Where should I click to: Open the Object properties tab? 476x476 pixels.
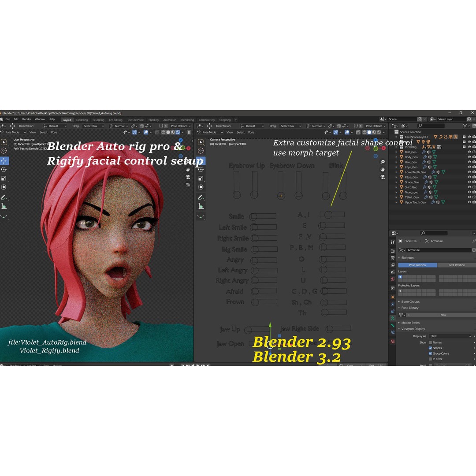[x=393, y=297]
